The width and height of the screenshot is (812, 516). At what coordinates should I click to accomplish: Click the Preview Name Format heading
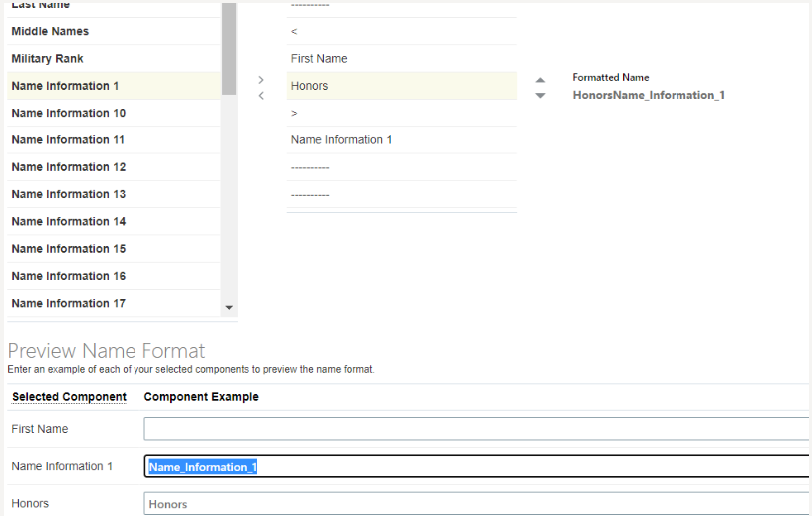(x=107, y=351)
